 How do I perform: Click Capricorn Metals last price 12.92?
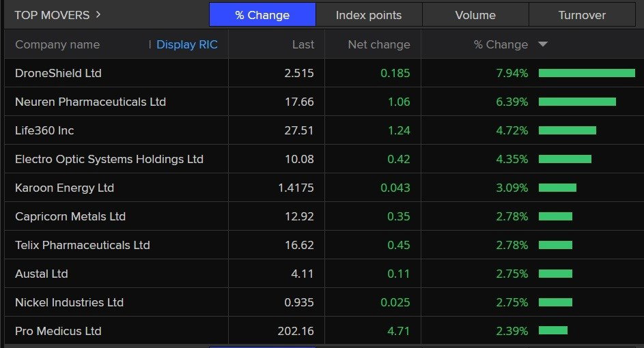click(x=299, y=216)
